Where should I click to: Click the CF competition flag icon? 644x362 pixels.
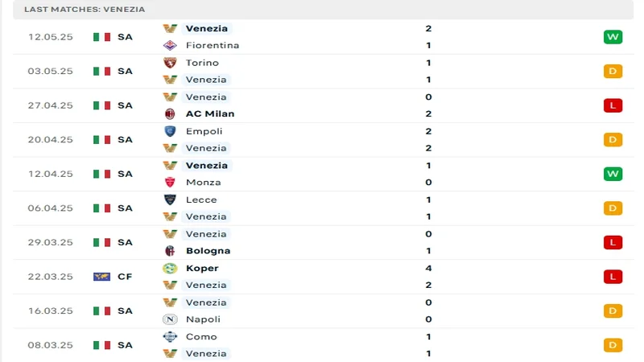tap(101, 276)
